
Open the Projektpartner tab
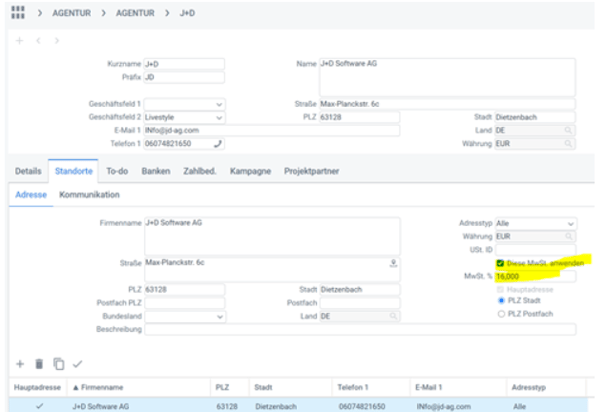point(311,171)
